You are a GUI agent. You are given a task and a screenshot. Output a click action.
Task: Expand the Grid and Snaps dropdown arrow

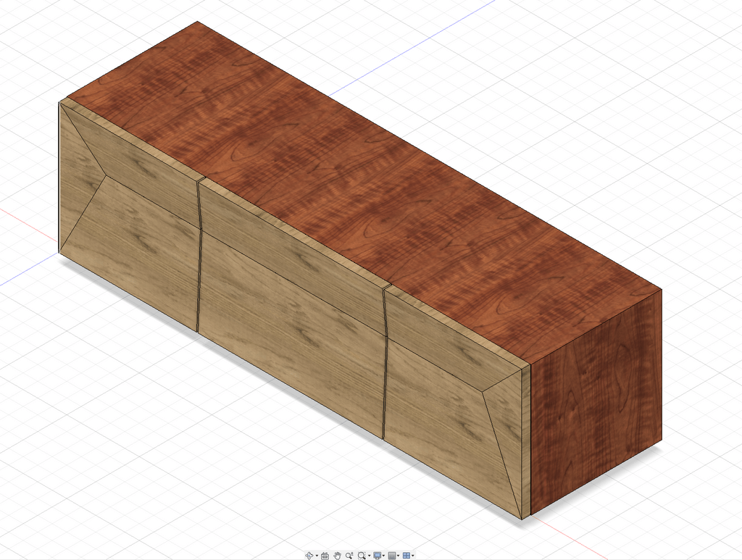click(398, 556)
